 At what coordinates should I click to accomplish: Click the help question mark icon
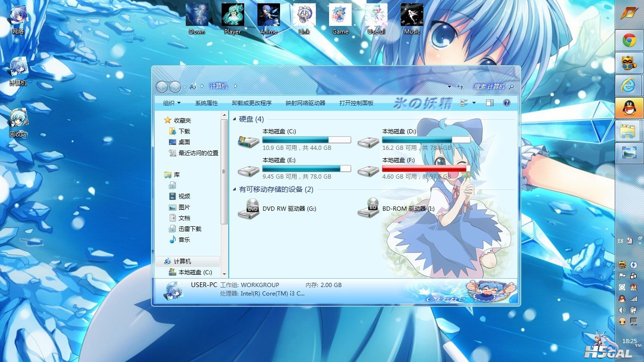point(507,103)
